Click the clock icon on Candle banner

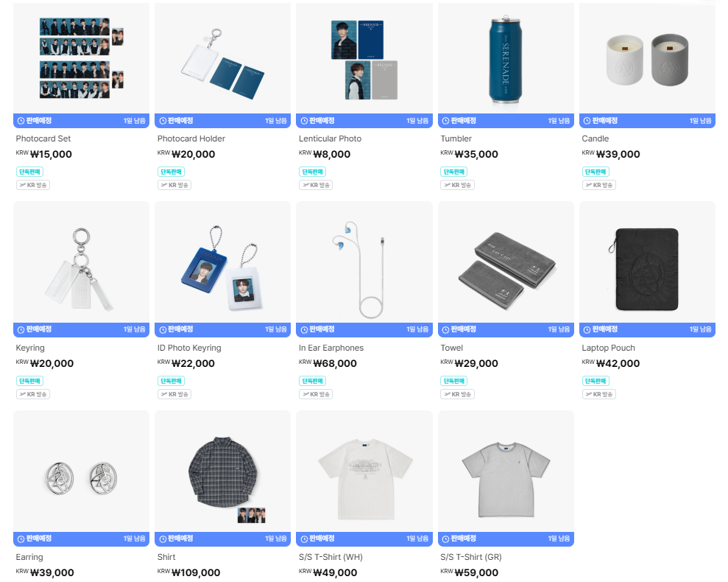[x=587, y=121]
